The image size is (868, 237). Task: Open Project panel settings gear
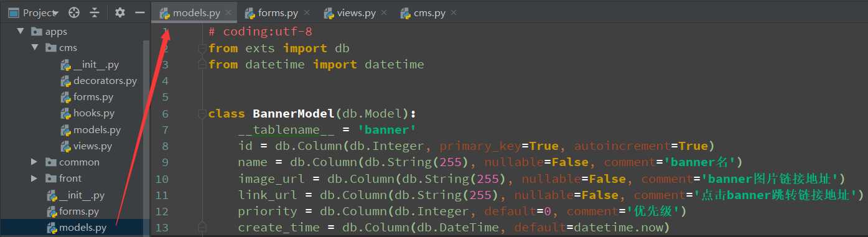pyautogui.click(x=120, y=12)
